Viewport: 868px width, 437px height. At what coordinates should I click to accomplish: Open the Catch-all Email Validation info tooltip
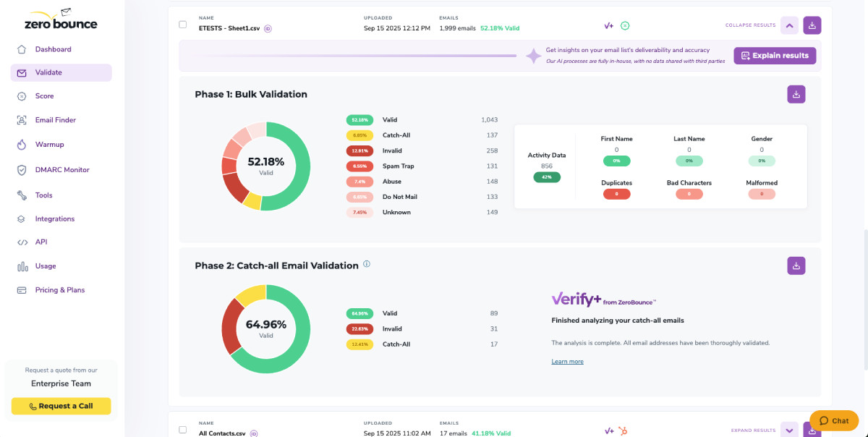367,265
